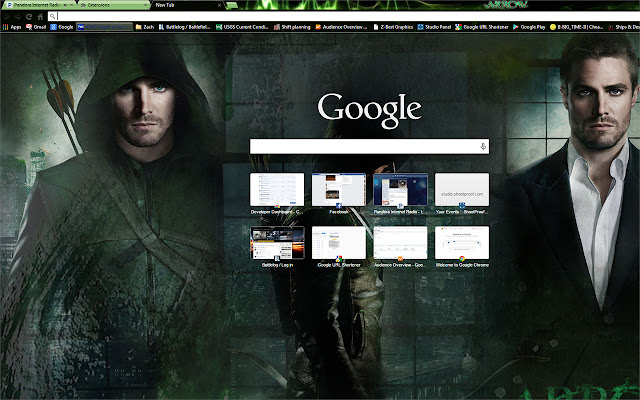Click 'Developer Dashboard' thumbnail caption
The height and width of the screenshot is (400, 640).
pos(276,212)
